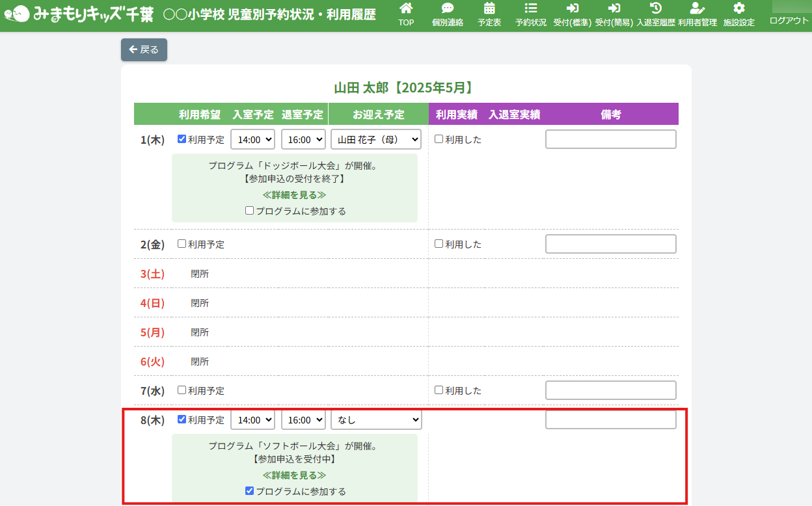The image size is (812, 506).
Task: Enable 利用予定 for May 7 (水)
Action: pyautogui.click(x=182, y=390)
